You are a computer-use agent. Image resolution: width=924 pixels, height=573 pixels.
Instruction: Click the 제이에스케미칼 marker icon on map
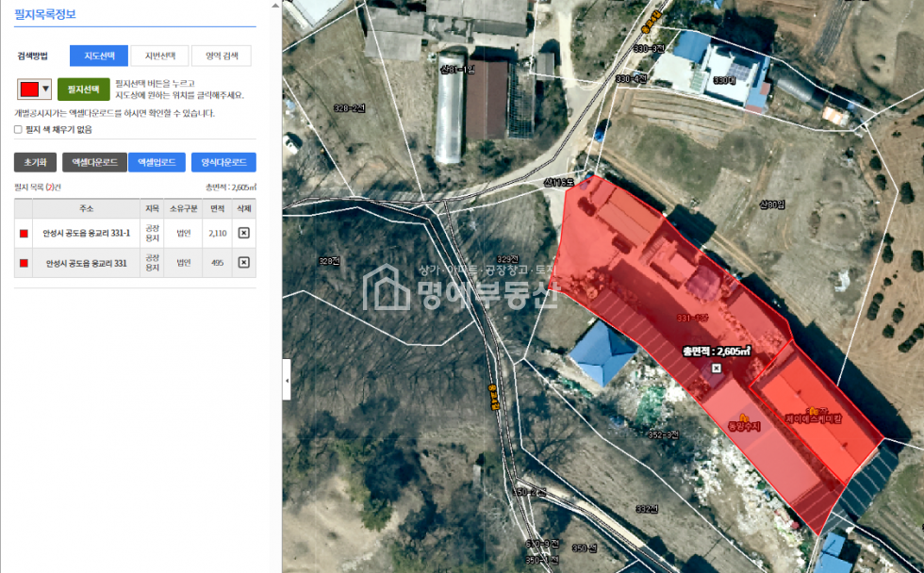(810, 410)
